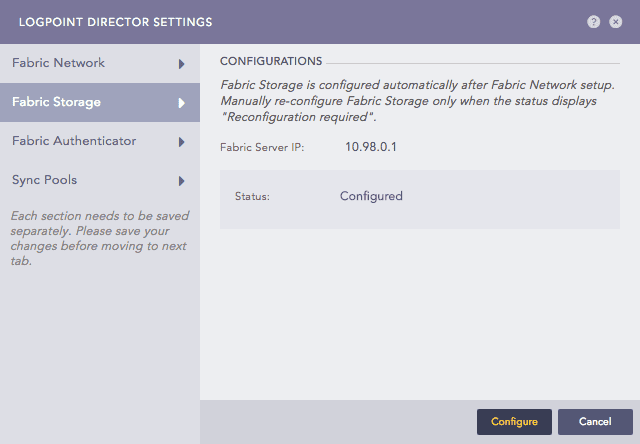The image size is (640, 444).
Task: Switch to the Fabric Authenticator tab
Action: click(100, 141)
